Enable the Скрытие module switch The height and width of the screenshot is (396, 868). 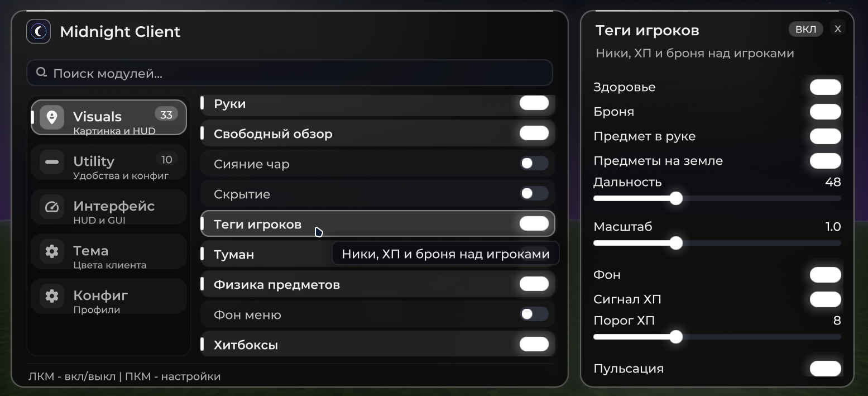pyautogui.click(x=534, y=193)
